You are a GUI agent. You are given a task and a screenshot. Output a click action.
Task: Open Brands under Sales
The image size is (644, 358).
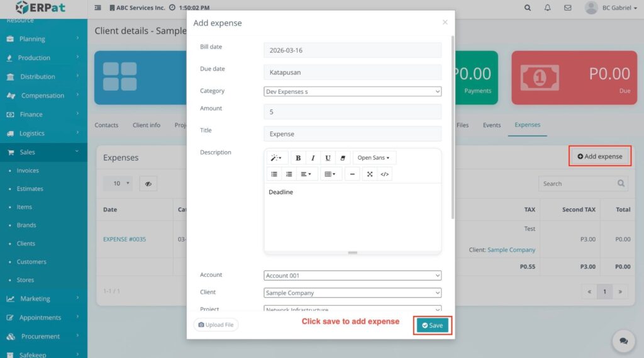click(x=26, y=225)
